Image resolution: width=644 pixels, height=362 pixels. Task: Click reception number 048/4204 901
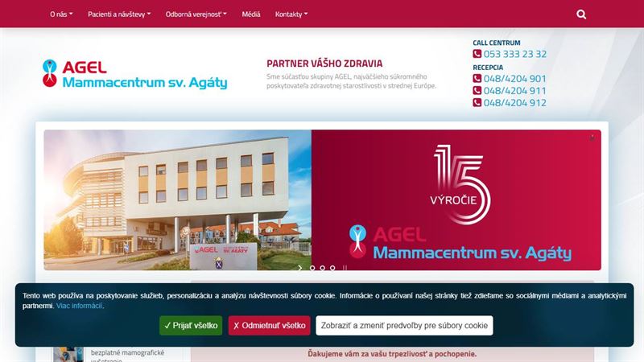(x=514, y=78)
